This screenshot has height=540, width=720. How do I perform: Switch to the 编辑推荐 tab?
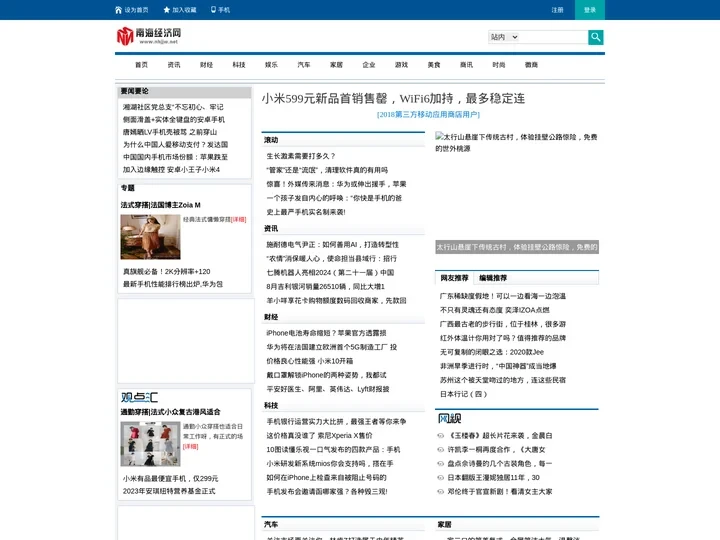[493, 278]
